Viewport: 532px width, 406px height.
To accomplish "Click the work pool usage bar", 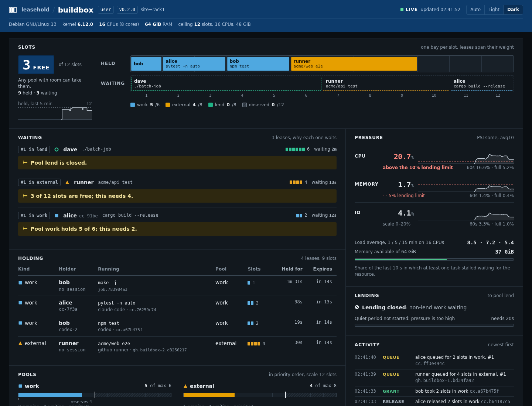I will [95, 395].
